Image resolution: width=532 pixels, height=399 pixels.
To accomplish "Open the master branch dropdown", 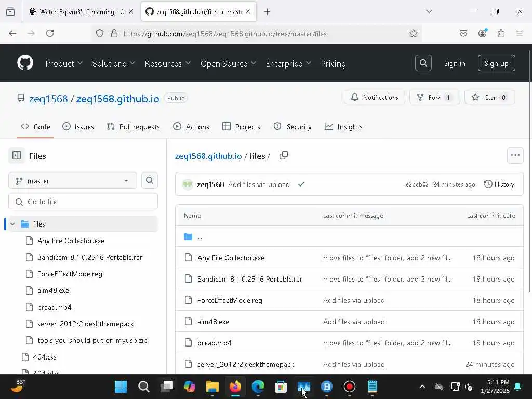I will pyautogui.click(x=73, y=180).
